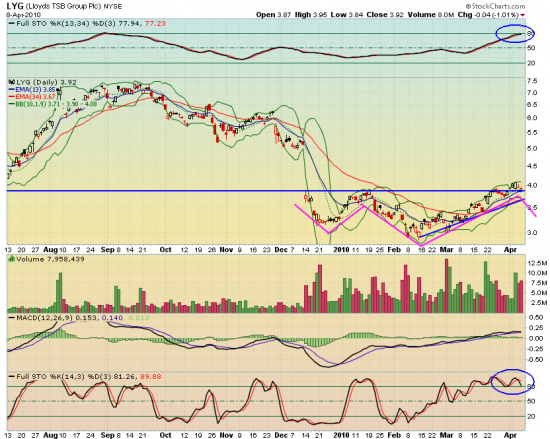The image size is (550, 439).
Task: Click the Oct label under the price chart
Action: click(x=165, y=250)
